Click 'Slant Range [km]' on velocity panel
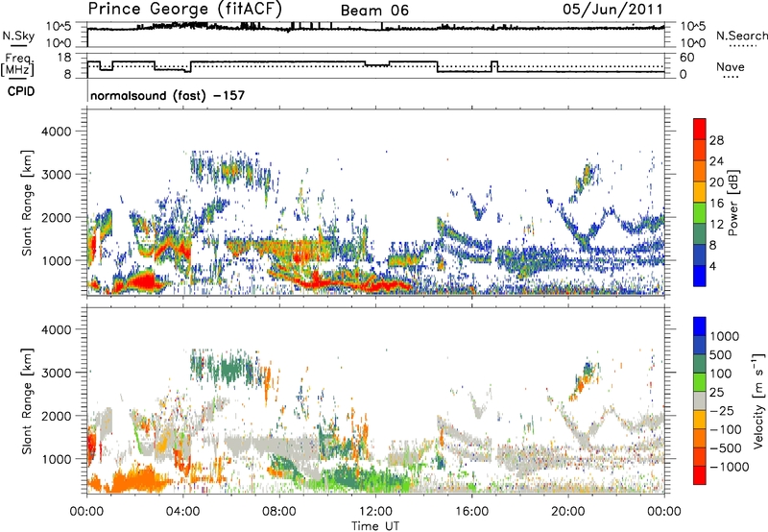This screenshot has height=532, width=768. coord(27,400)
